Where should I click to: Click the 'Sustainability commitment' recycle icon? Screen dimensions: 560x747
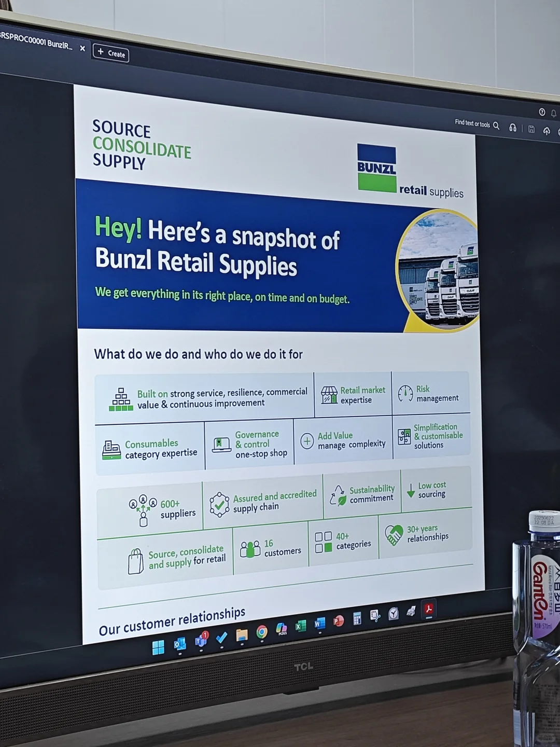(338, 495)
